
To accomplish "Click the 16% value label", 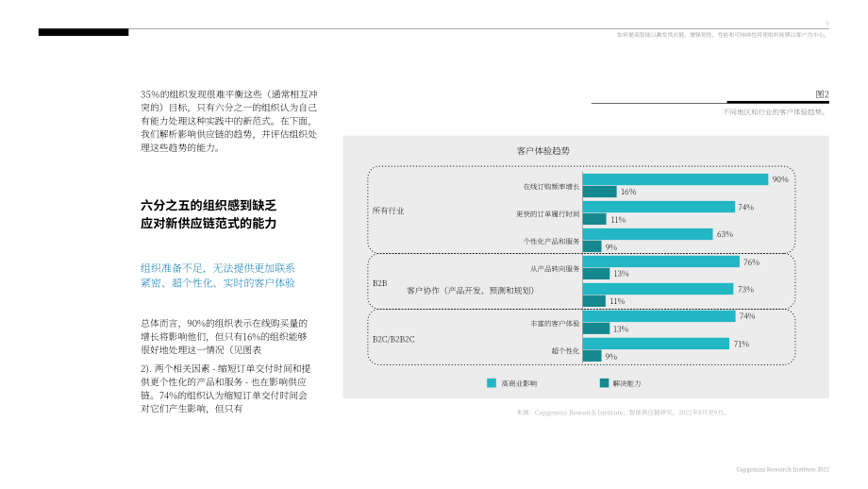I will [628, 192].
